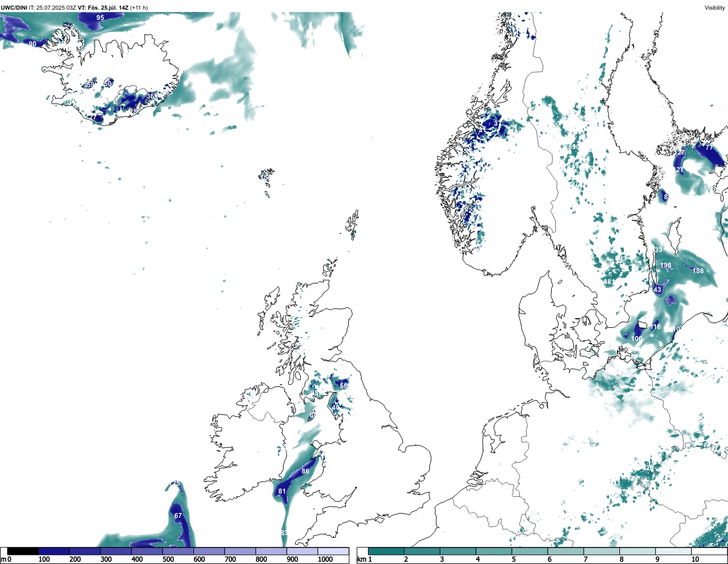
Task: Click the 200–300 m legend swatch
Action: click(x=85, y=551)
